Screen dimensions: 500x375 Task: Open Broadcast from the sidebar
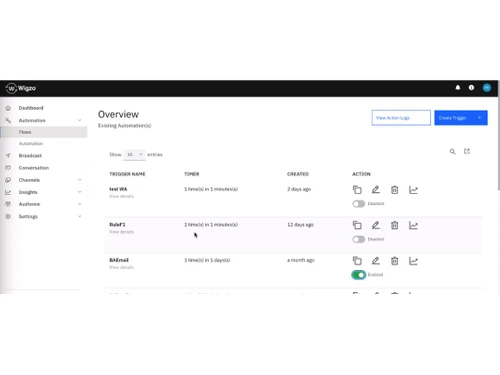[x=30, y=156]
